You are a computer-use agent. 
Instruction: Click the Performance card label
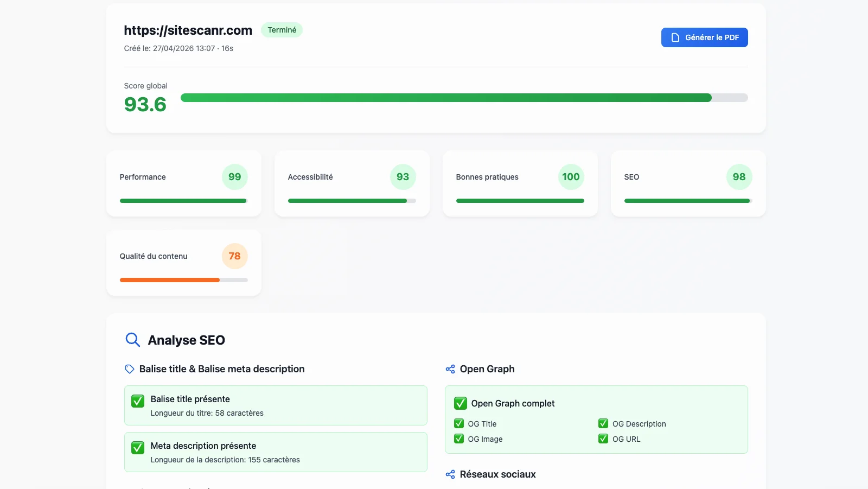[143, 177]
